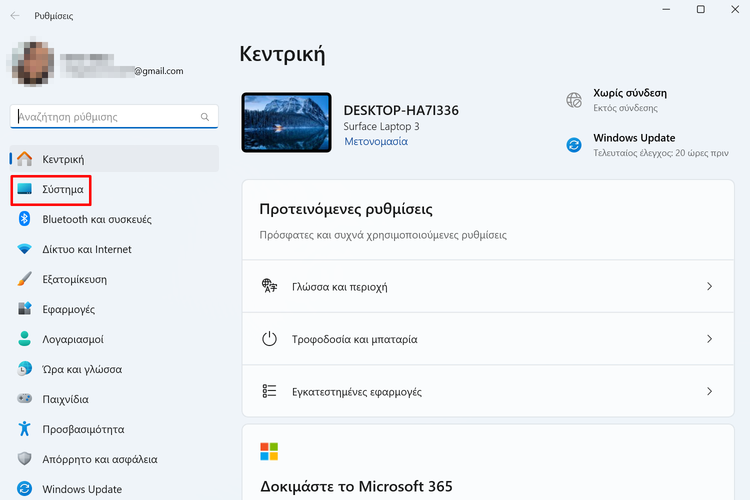This screenshot has height=500, width=750.
Task: Click the shield Απόρρητο και ασφάλεια icon
Action: (x=24, y=459)
